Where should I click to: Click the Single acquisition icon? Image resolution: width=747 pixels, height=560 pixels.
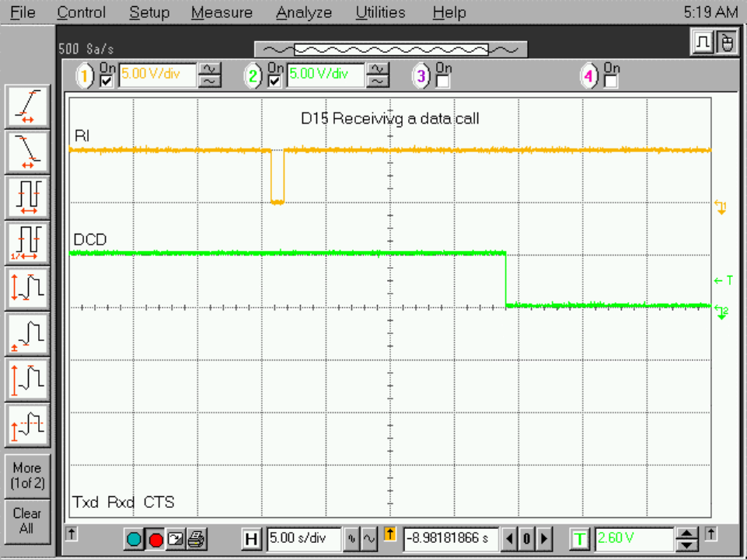(x=176, y=539)
